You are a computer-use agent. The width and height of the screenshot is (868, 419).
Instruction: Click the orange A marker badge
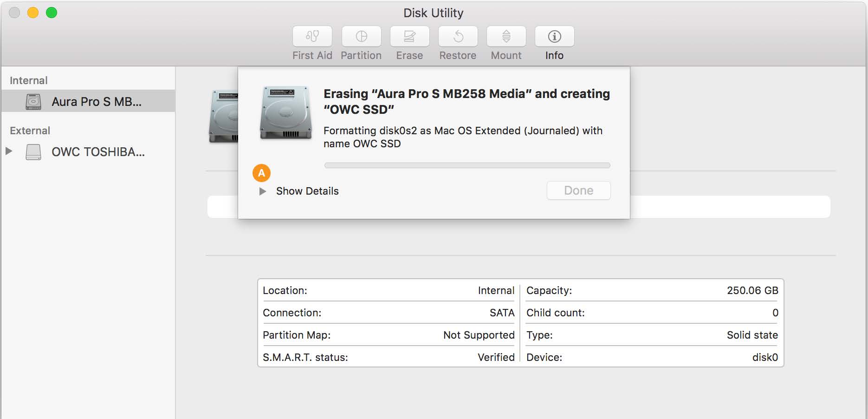point(261,173)
